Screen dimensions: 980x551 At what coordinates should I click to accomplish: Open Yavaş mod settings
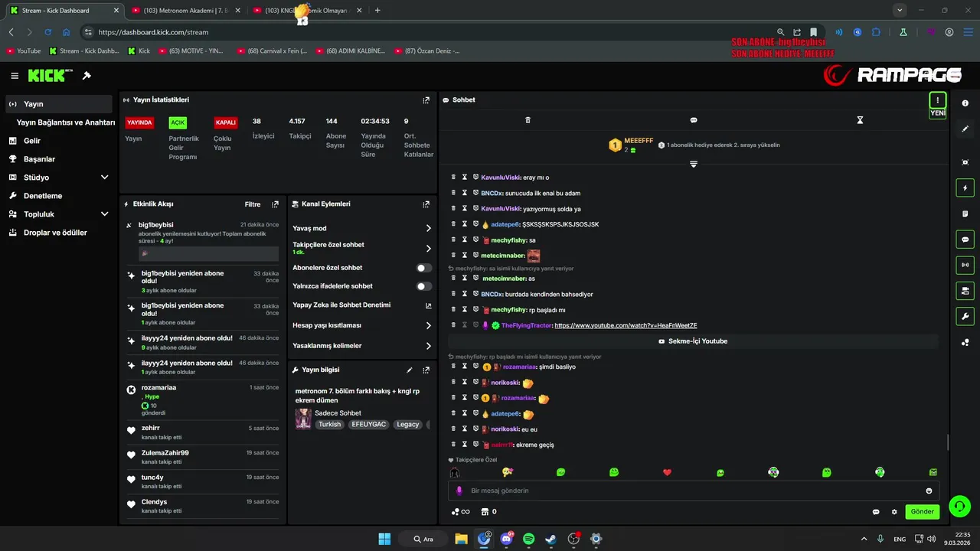click(361, 228)
